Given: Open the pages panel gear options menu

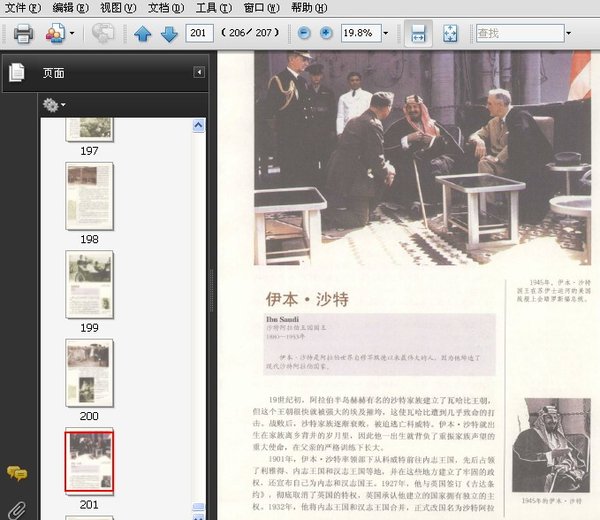Looking at the screenshot, I should point(54,105).
